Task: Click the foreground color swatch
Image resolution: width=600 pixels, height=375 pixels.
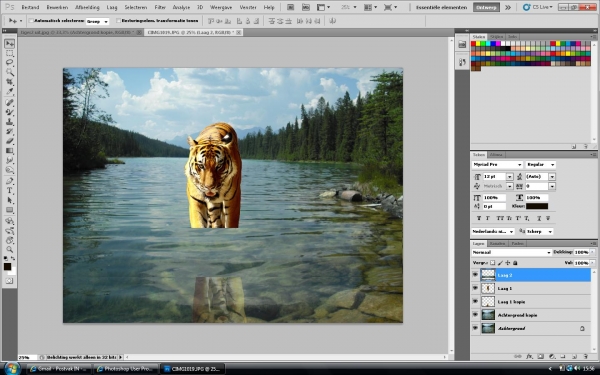Action: [7, 267]
